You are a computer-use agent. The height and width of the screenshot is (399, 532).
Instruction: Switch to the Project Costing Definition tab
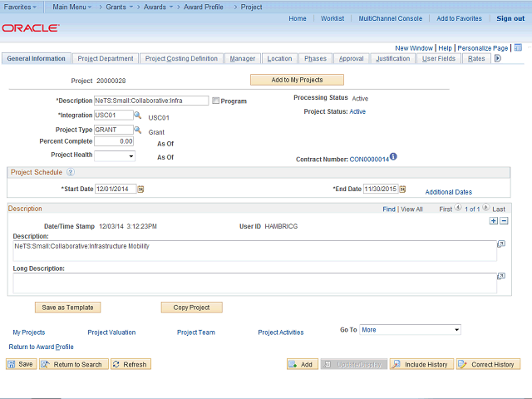181,59
